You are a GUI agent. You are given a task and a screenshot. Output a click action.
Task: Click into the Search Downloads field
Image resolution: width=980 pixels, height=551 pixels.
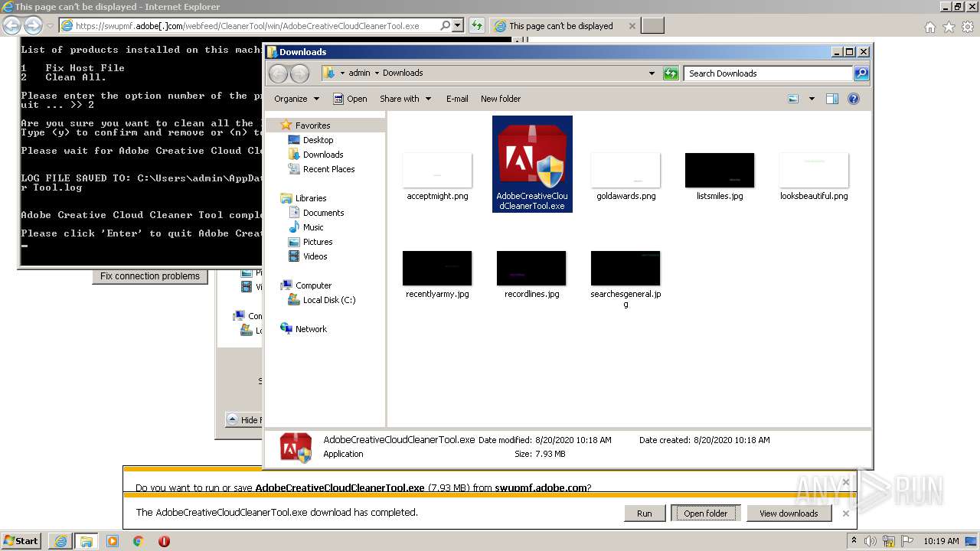point(768,73)
